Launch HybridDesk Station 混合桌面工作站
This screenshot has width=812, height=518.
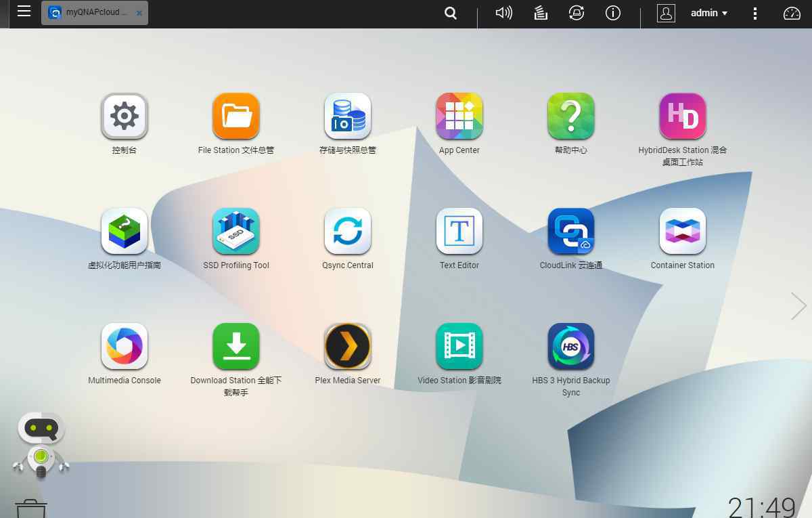pos(683,116)
